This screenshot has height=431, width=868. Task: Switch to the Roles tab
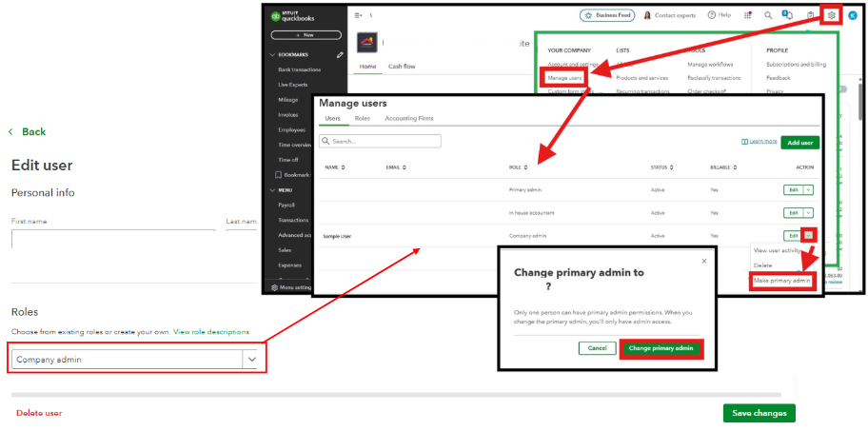tap(362, 118)
